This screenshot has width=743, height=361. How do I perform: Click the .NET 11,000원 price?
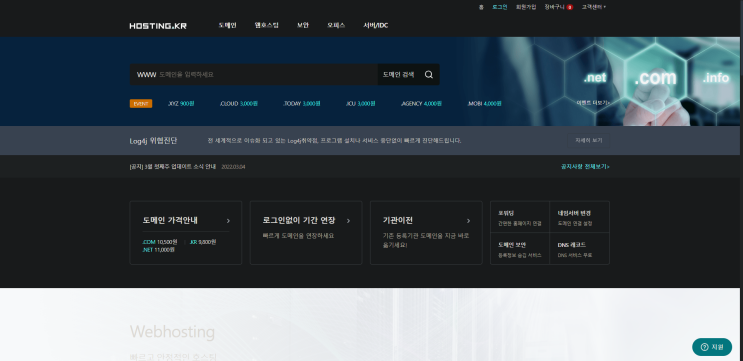coord(159,250)
